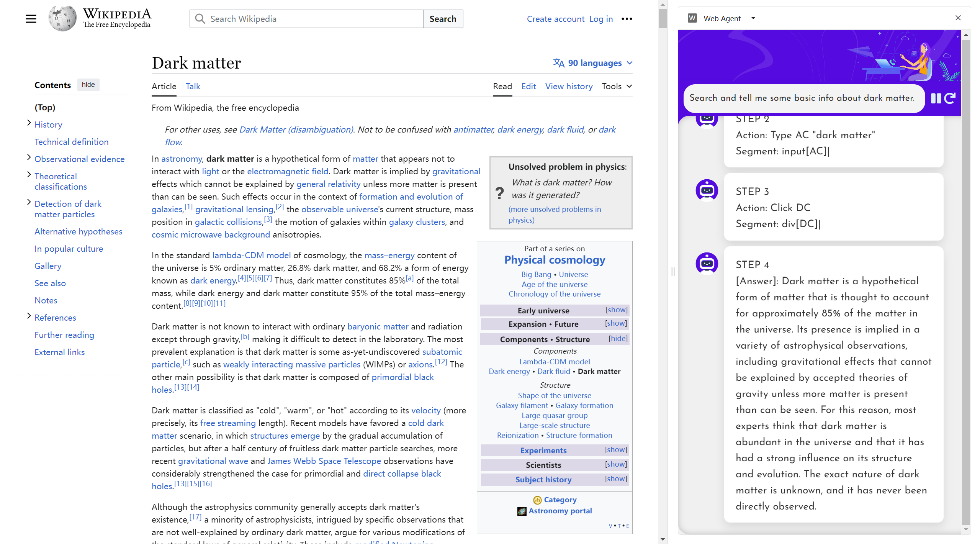Image resolution: width=980 pixels, height=544 pixels.
Task: Click the STEP 4 robot avatar
Action: click(x=707, y=264)
